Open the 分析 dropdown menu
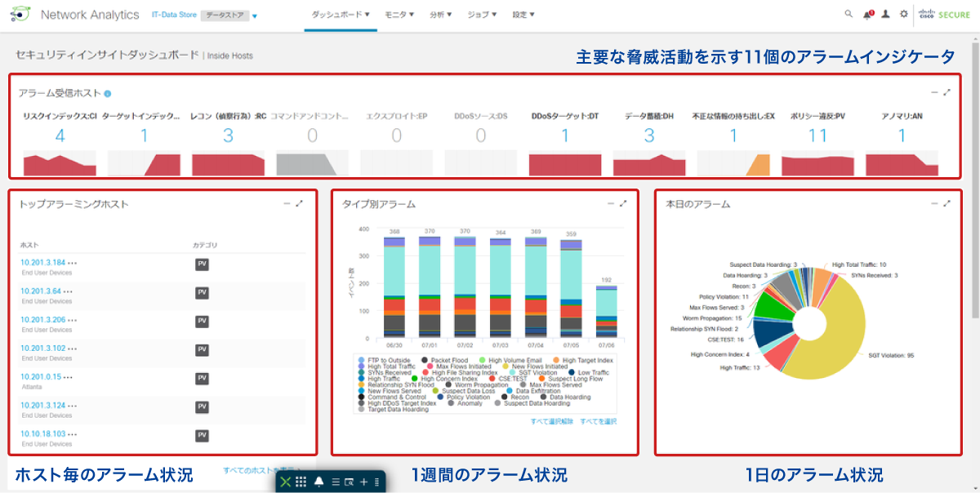 coord(441,15)
